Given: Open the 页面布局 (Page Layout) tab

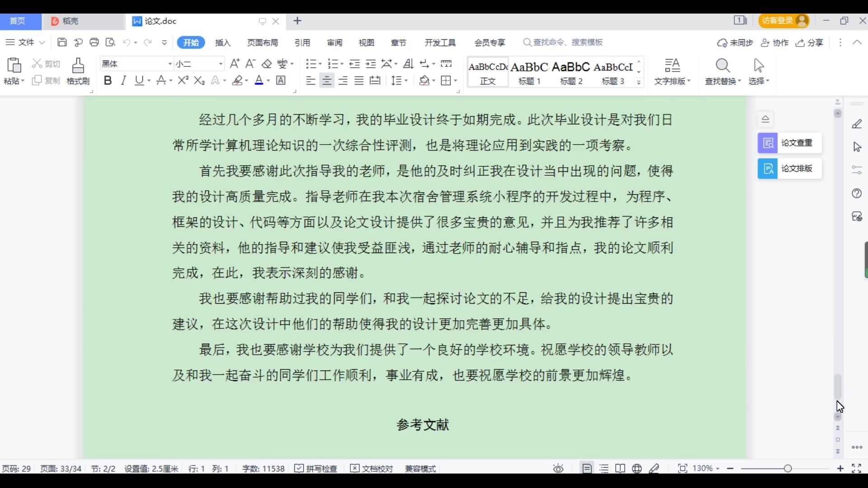Looking at the screenshot, I should pos(263,42).
